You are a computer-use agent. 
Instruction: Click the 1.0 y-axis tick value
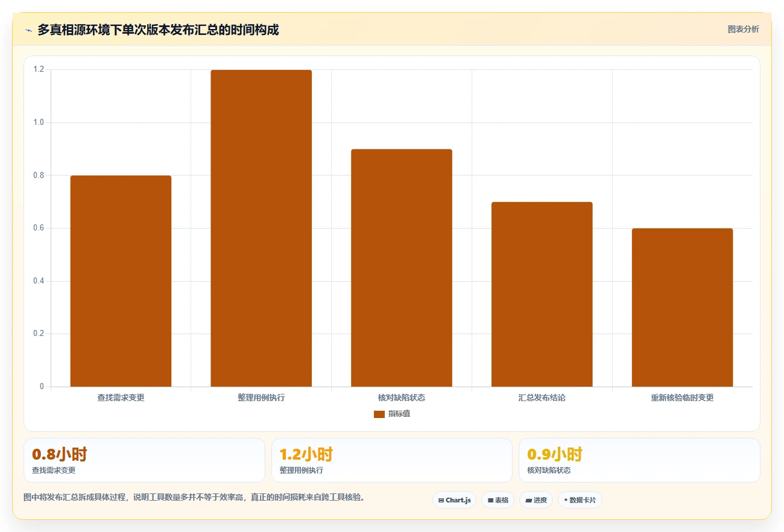pyautogui.click(x=39, y=122)
